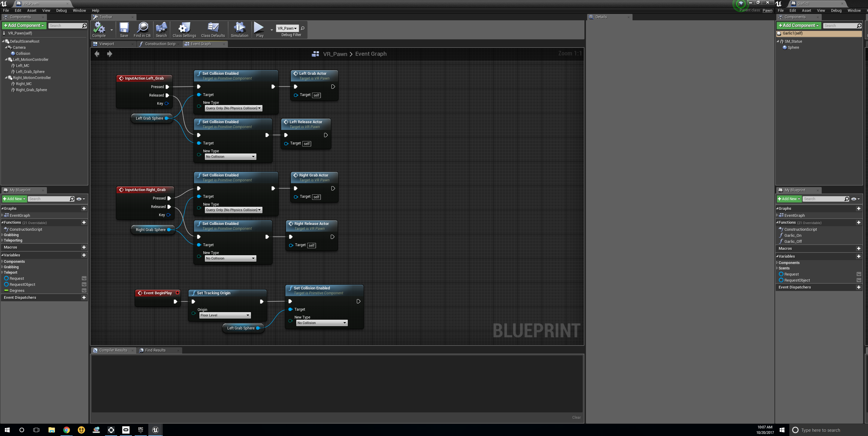Screen dimensions: 868x436
Task: Open Class Settings
Action: coord(184,29)
